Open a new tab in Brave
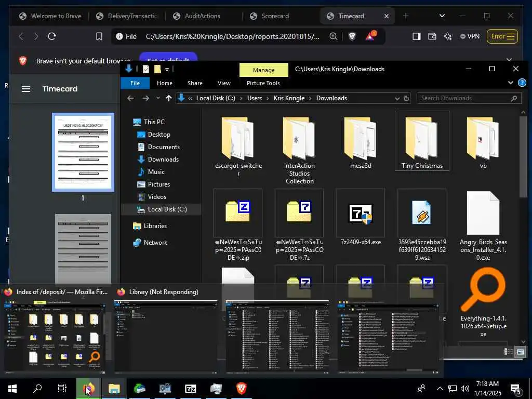Image resolution: width=532 pixels, height=399 pixels. point(405,16)
